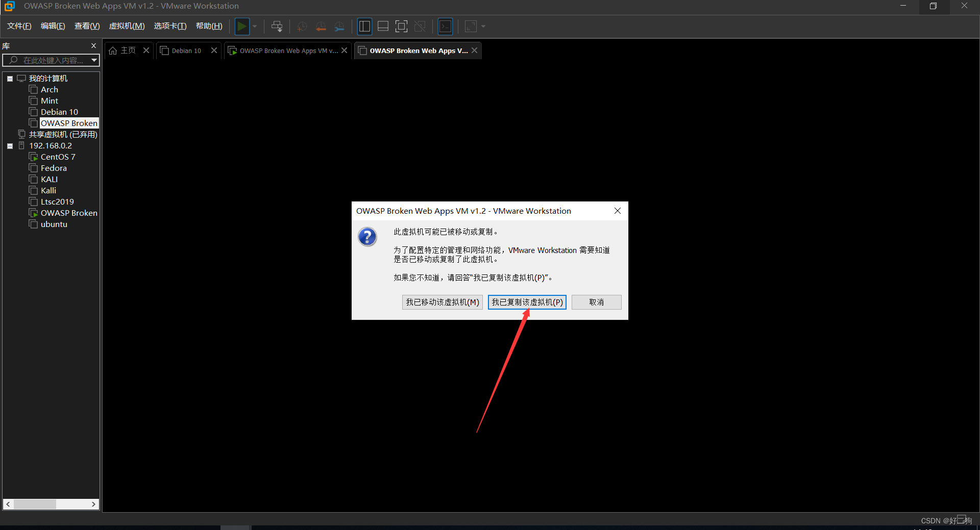
Task: Open the 选项卡(T) menu
Action: 170,26
